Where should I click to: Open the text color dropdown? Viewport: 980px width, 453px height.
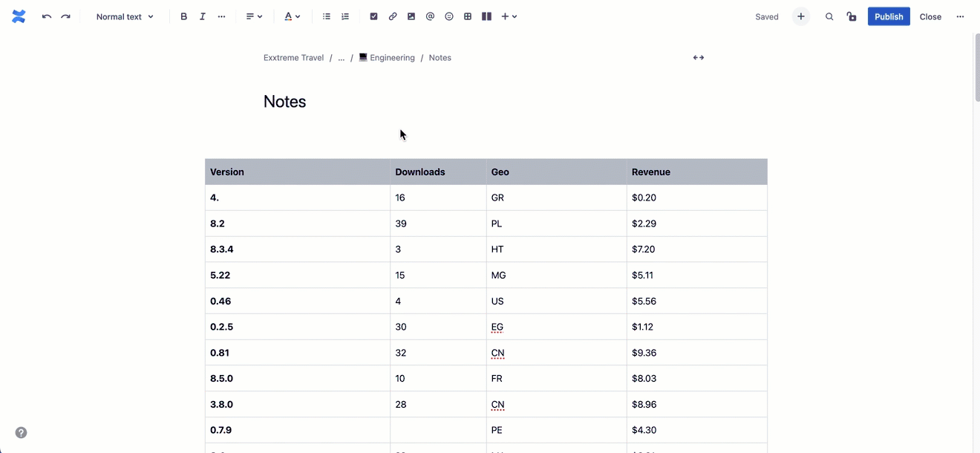point(292,16)
